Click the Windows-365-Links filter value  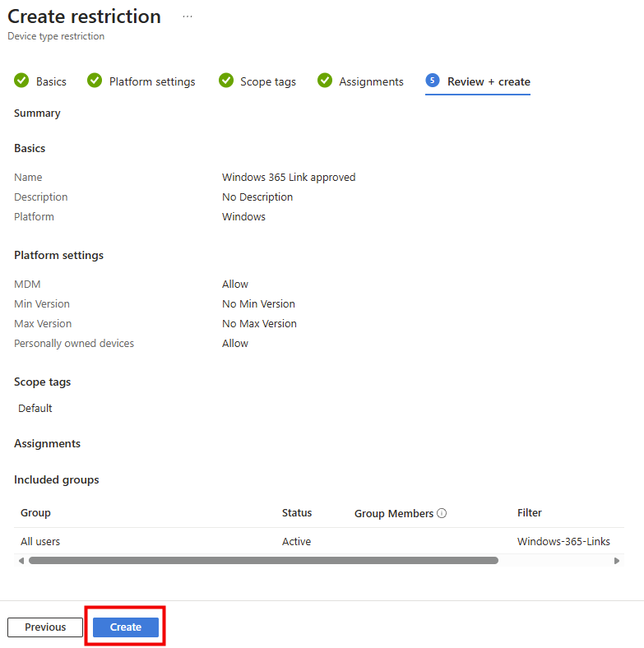pos(563,541)
